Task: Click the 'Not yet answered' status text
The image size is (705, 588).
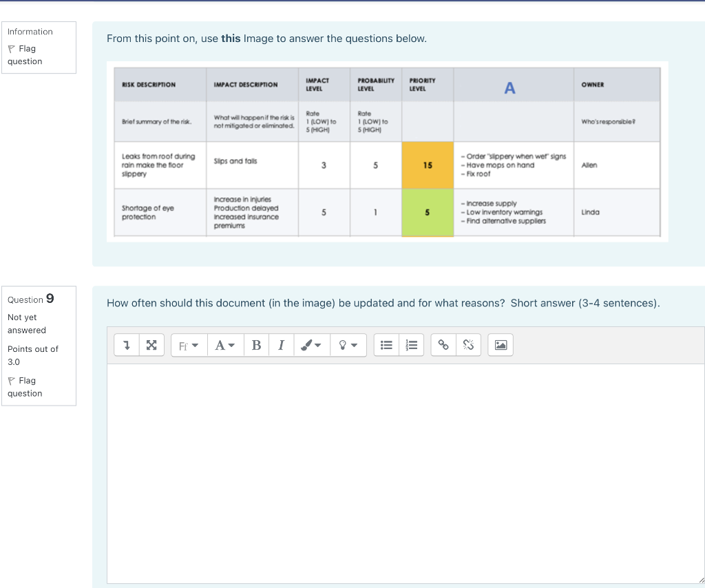Action: tap(27, 324)
